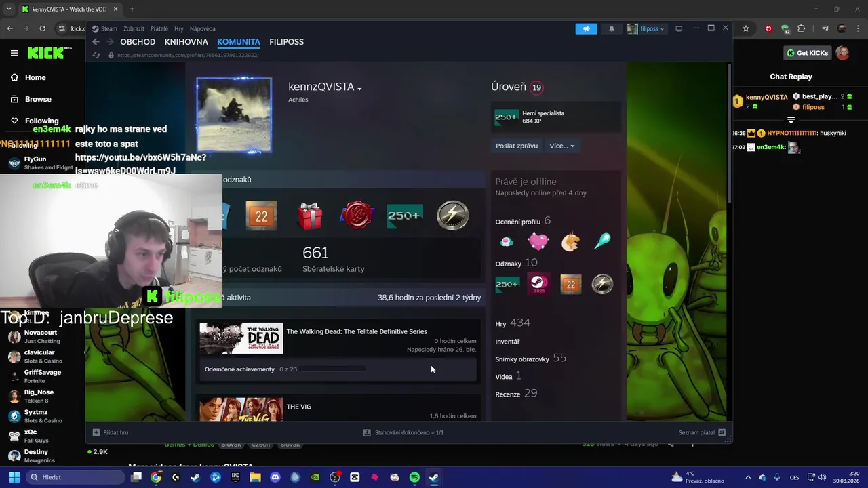Click the Steam announcements megaphone icon
This screenshot has width=868, height=488.
pyautogui.click(x=586, y=28)
